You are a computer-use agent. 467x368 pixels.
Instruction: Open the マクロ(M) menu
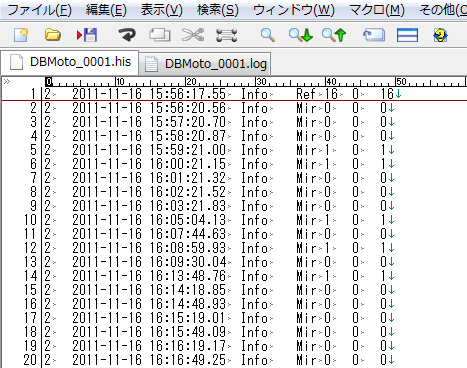tap(377, 10)
